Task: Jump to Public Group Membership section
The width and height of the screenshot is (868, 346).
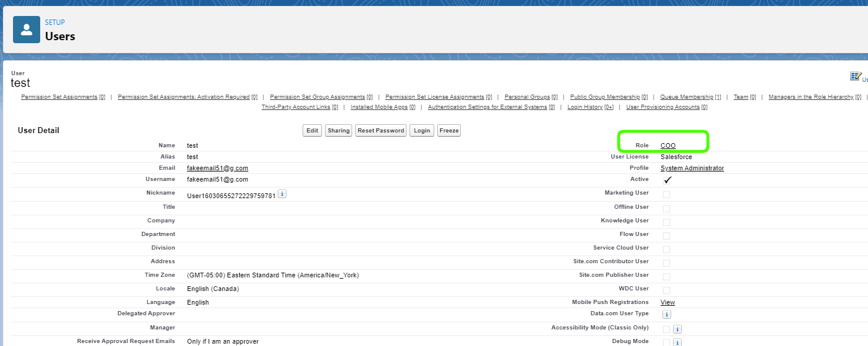Action: pos(609,97)
